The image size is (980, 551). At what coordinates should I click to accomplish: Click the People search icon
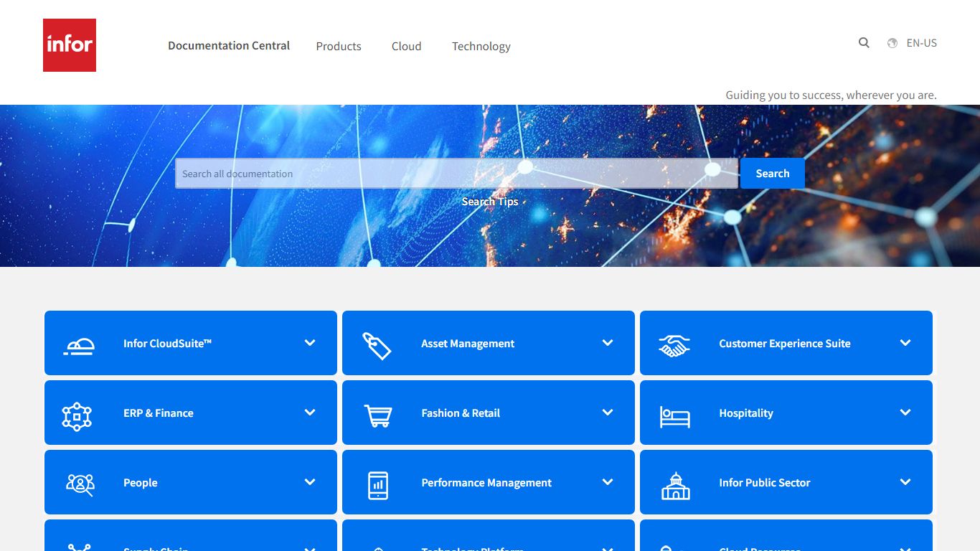(x=80, y=484)
